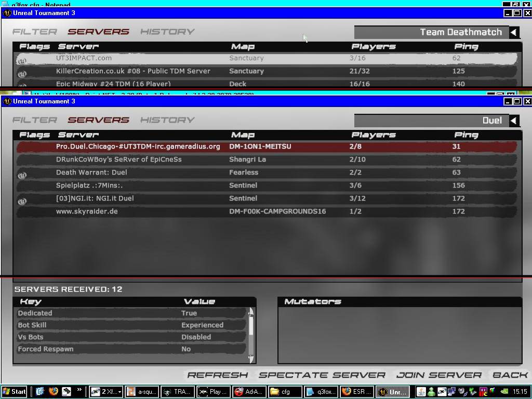This screenshot has width=532, height=399.
Task: Open the cfg folder from the taskbar
Action: tap(285, 392)
